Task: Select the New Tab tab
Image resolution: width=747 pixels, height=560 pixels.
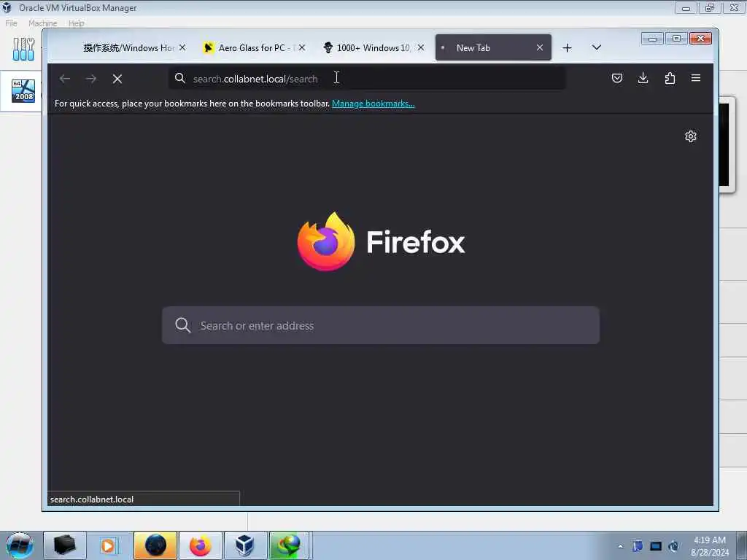Action: [x=493, y=47]
